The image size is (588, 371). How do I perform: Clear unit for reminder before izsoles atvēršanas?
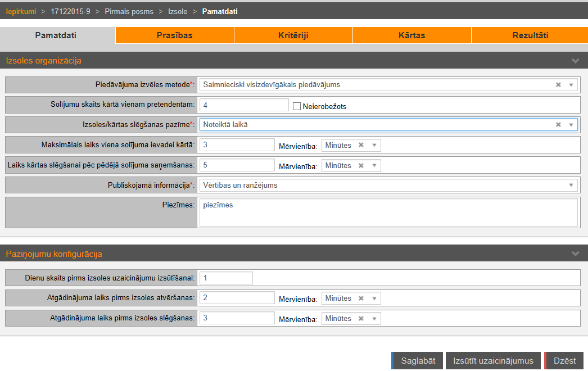point(361,298)
